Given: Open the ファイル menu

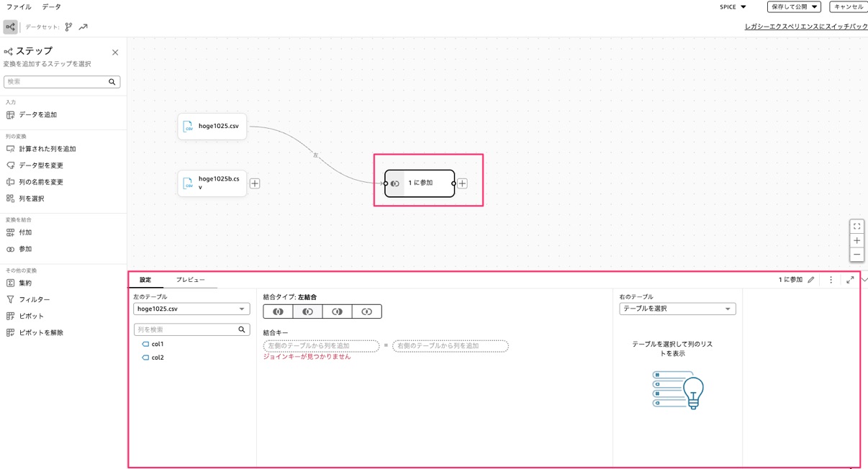Looking at the screenshot, I should pos(19,7).
